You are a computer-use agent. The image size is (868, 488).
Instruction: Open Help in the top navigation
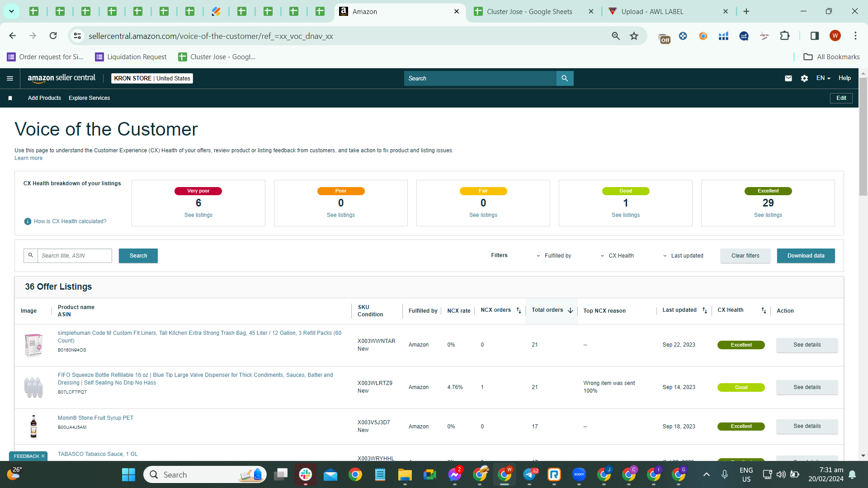(x=844, y=78)
